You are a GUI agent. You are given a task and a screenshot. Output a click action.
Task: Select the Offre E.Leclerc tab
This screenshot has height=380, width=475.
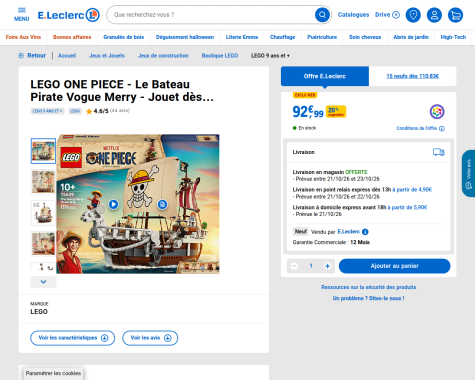(325, 76)
